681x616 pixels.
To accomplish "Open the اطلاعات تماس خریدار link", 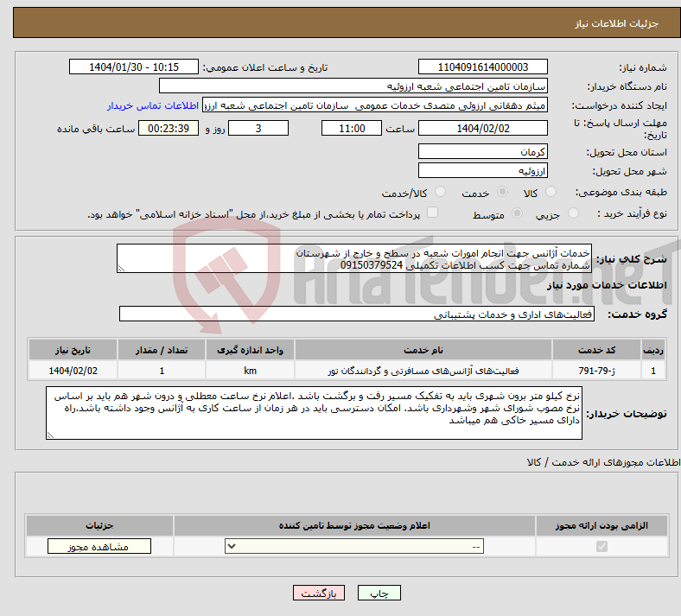I will [x=153, y=105].
